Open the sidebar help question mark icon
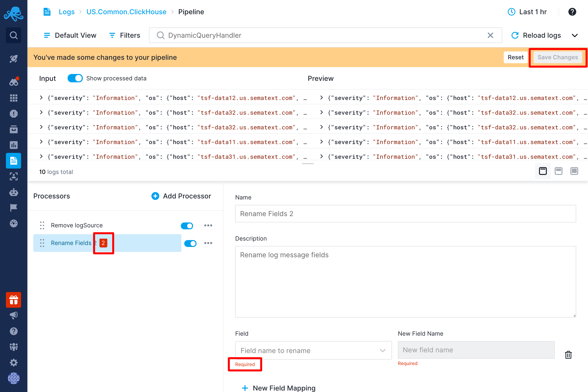The height and width of the screenshot is (392, 588). (13, 331)
